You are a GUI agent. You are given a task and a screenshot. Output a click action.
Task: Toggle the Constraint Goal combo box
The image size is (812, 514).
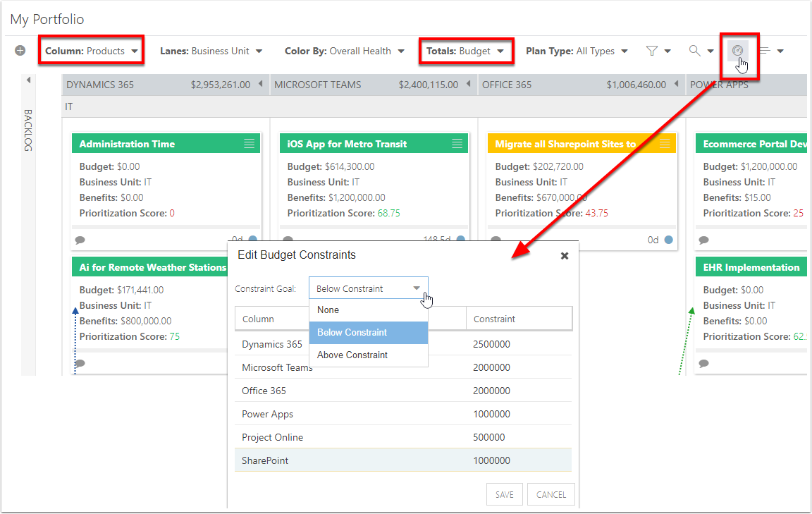click(368, 288)
